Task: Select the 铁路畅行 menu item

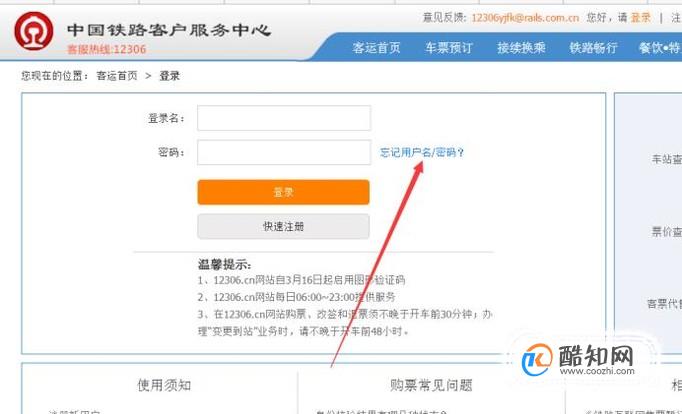Action: [x=593, y=48]
